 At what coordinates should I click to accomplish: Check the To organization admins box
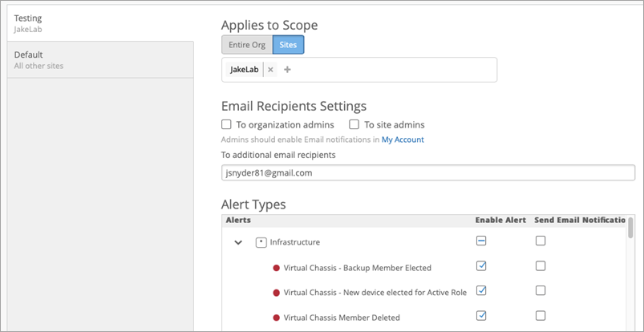pos(227,125)
